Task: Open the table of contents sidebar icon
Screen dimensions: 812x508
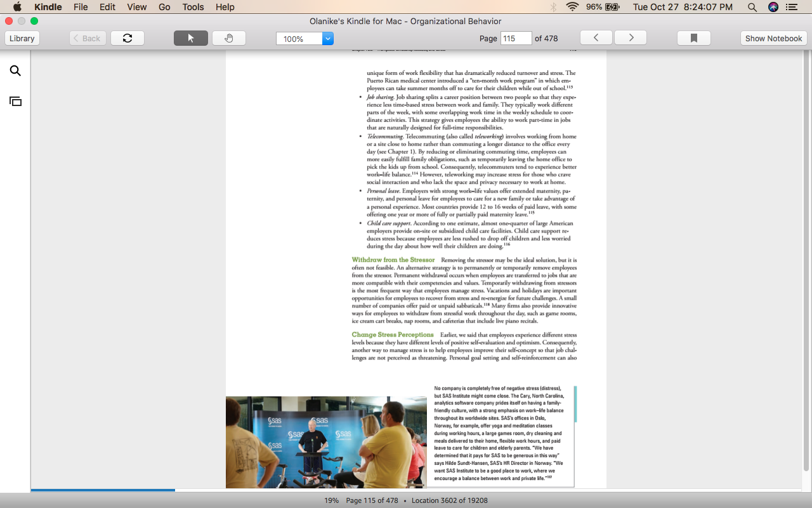Action: point(15,101)
